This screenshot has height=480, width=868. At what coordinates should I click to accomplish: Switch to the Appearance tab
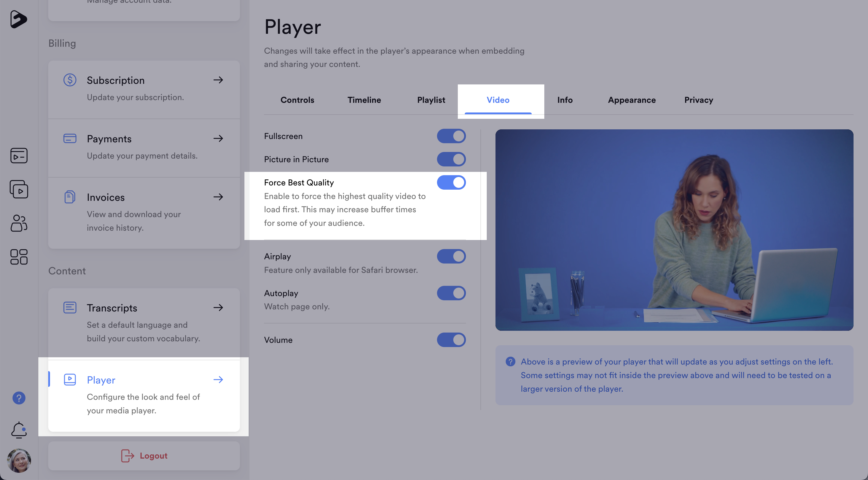pyautogui.click(x=631, y=100)
